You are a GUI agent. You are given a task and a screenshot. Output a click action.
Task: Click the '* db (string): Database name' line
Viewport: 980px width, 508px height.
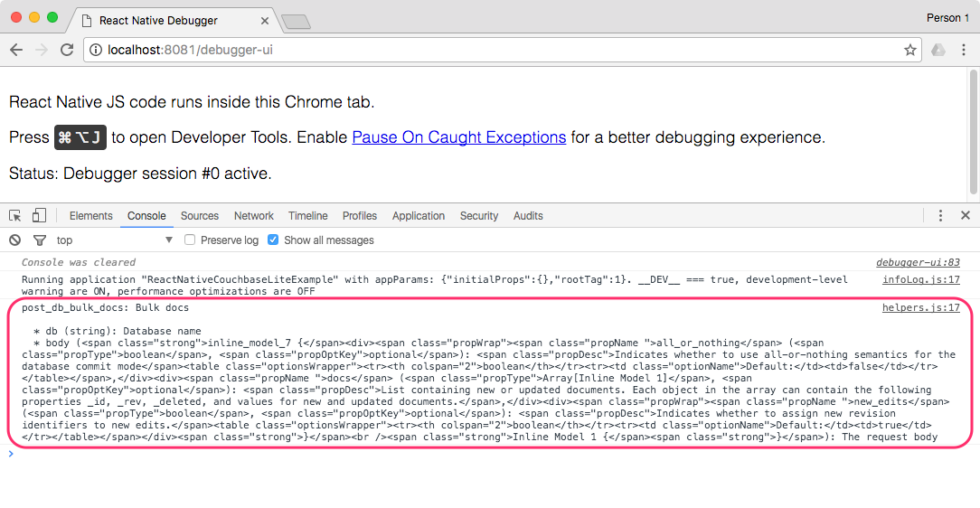tap(118, 331)
